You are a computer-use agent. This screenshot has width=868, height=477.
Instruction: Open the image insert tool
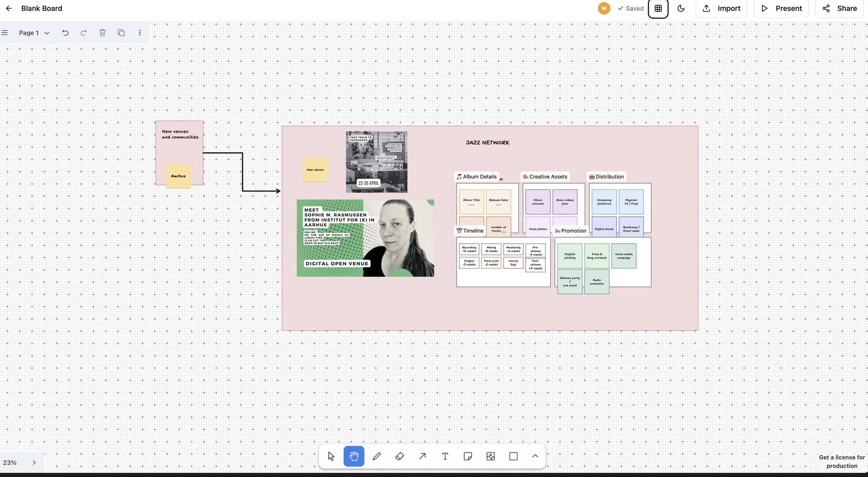[490, 456]
